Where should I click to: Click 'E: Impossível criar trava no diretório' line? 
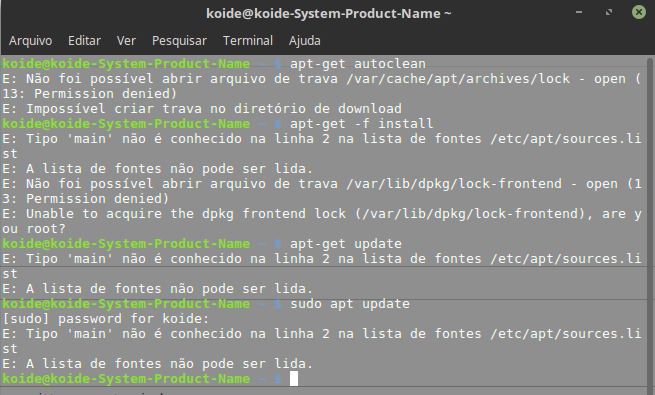tap(202, 109)
